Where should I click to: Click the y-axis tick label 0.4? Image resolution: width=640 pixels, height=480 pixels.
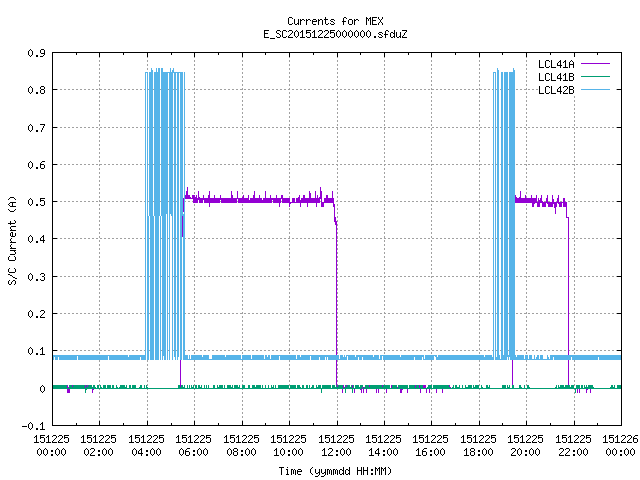[36, 239]
